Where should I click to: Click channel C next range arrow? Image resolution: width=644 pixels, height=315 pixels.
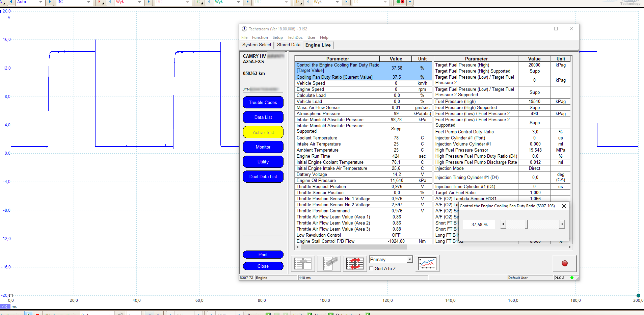(247, 2)
